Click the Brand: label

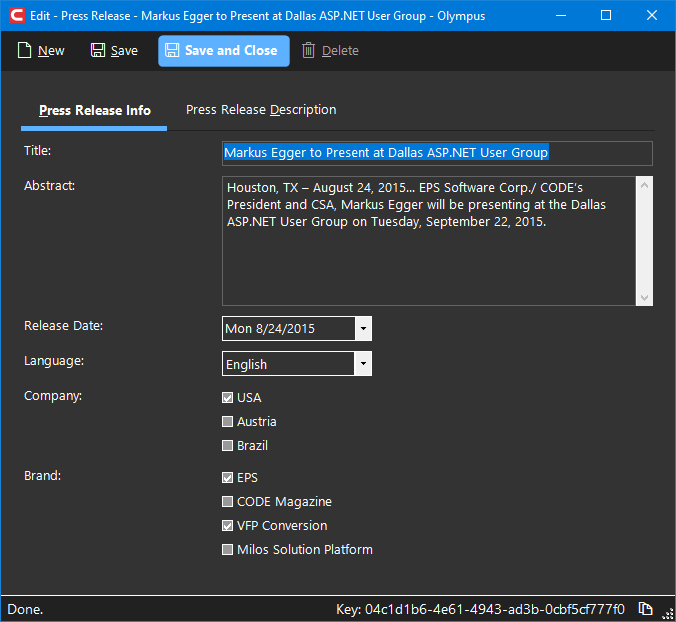[42, 475]
